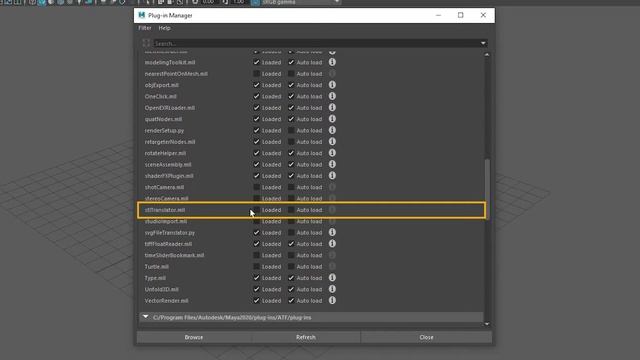
Task: Open info for Type.mll plugin
Action: (x=332, y=278)
